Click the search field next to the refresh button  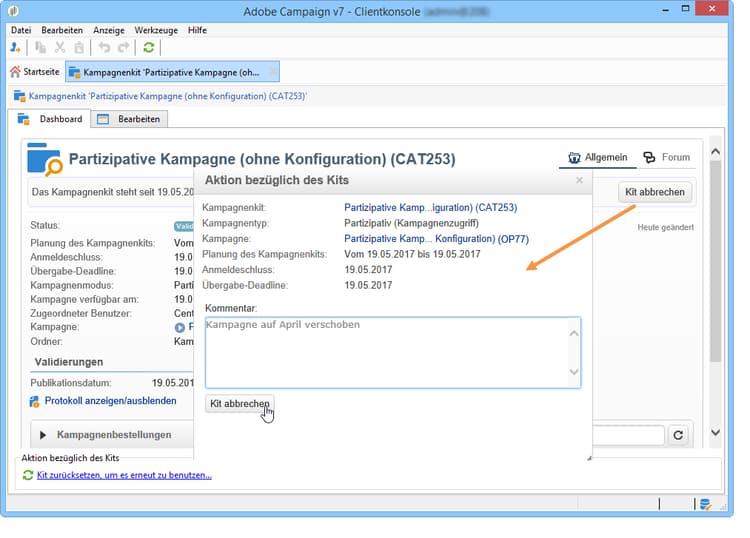pyautogui.click(x=629, y=435)
